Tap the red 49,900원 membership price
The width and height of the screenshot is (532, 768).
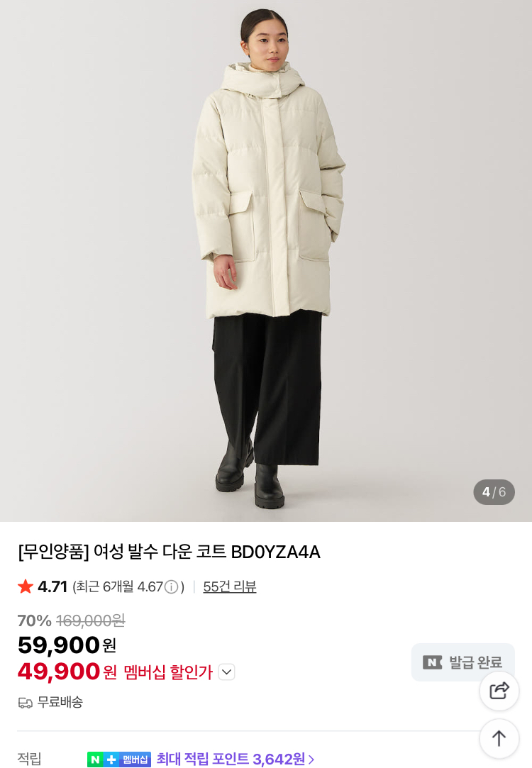[x=67, y=672]
